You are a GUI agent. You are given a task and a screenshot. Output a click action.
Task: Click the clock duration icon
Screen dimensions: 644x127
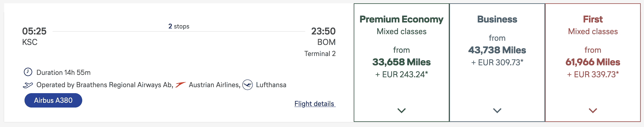28,72
